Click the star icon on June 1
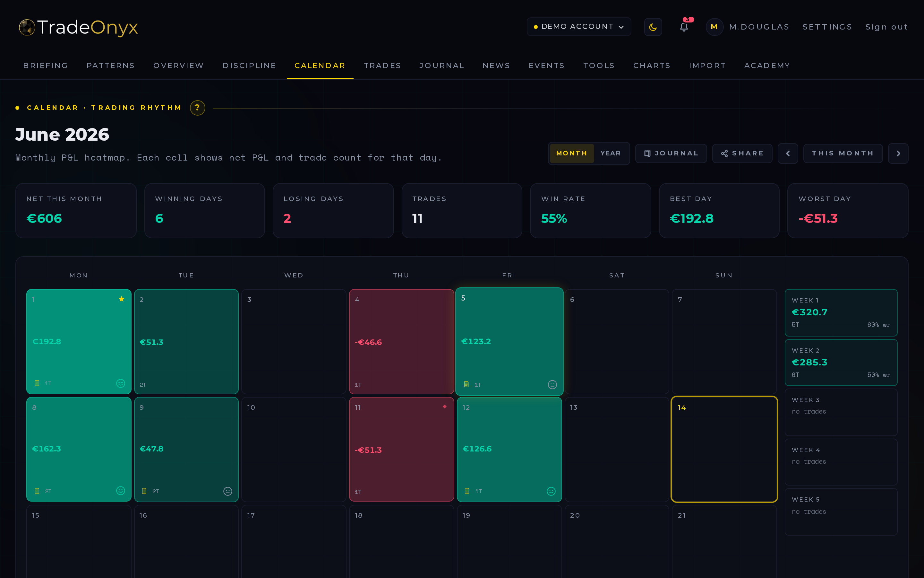924x578 pixels. (121, 299)
